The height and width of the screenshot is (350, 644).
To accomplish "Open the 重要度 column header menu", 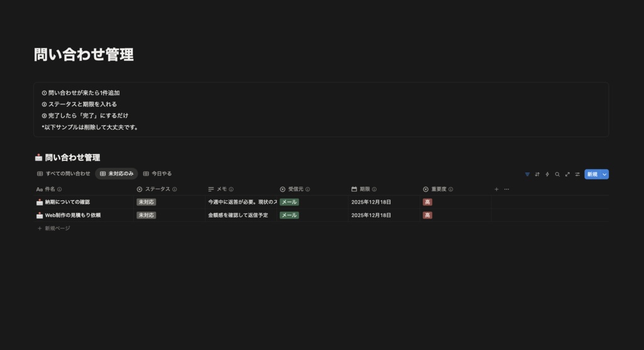I will (438, 189).
